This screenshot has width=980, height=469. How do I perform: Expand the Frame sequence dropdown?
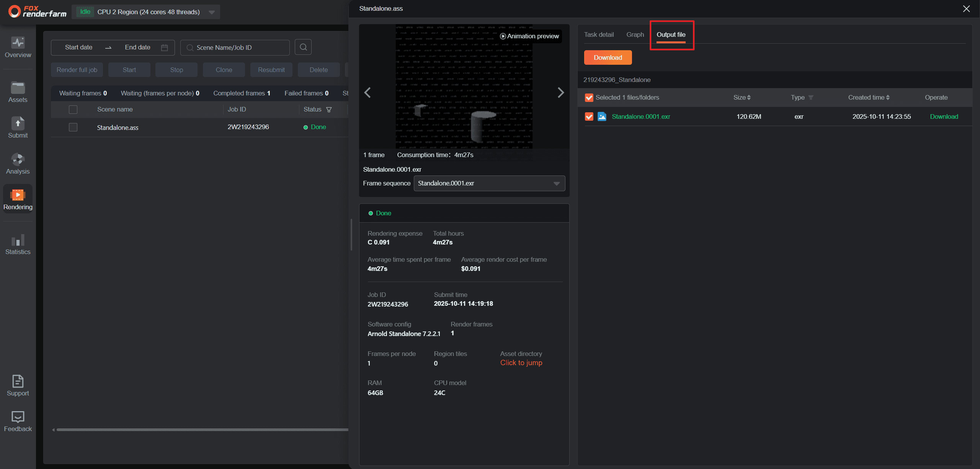click(x=556, y=184)
